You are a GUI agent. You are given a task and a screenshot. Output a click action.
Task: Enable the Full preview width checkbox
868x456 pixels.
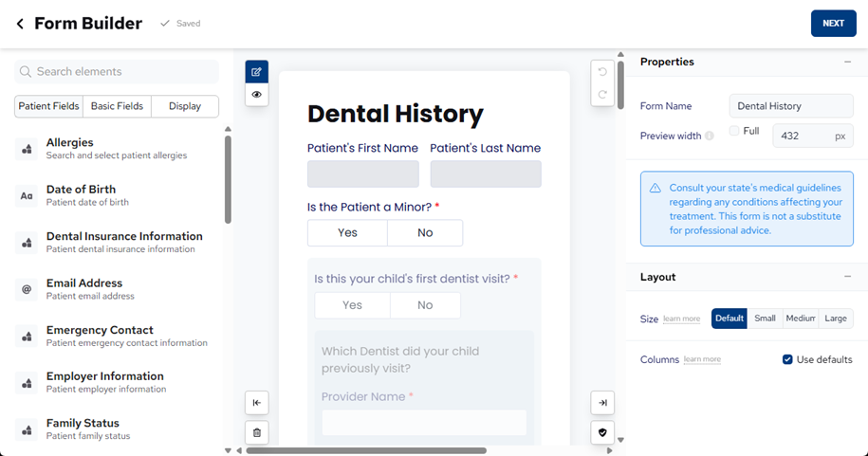point(734,131)
